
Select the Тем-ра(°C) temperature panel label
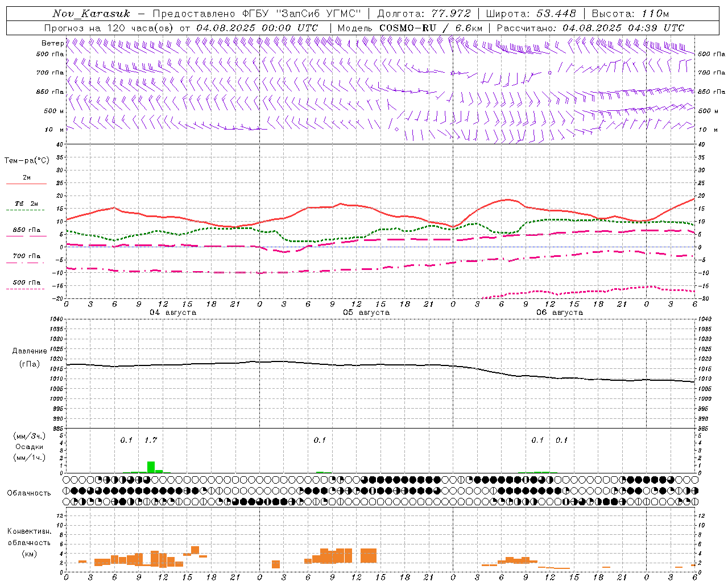pos(27,161)
